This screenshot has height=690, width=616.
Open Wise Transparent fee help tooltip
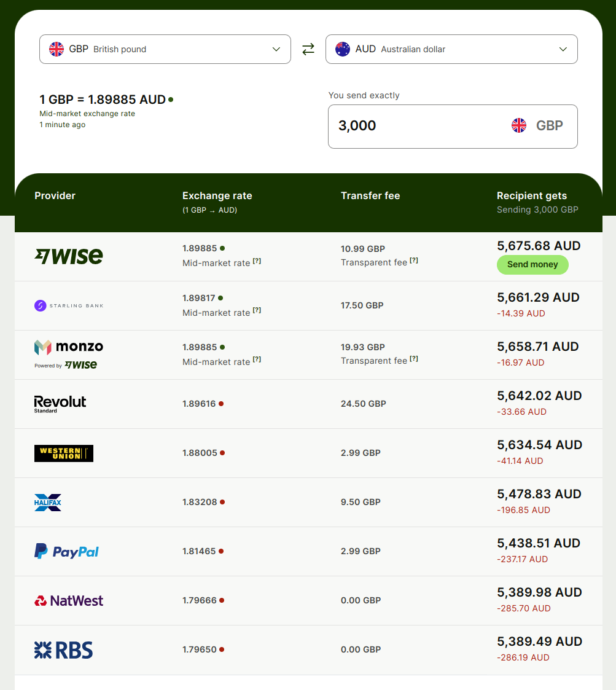coord(414,261)
